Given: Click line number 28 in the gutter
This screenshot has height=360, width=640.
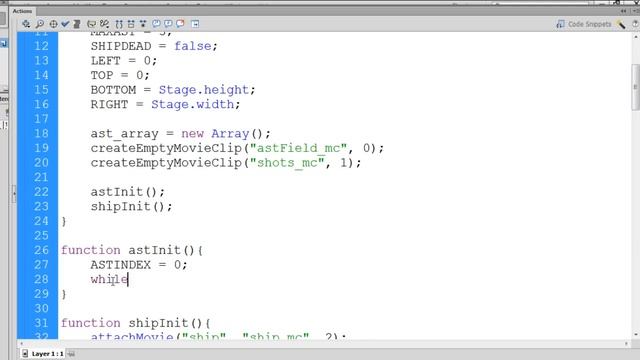Looking at the screenshot, I should tap(41, 279).
